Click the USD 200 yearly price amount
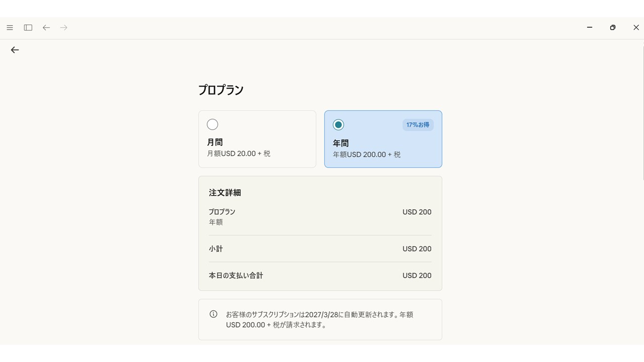 (417, 212)
